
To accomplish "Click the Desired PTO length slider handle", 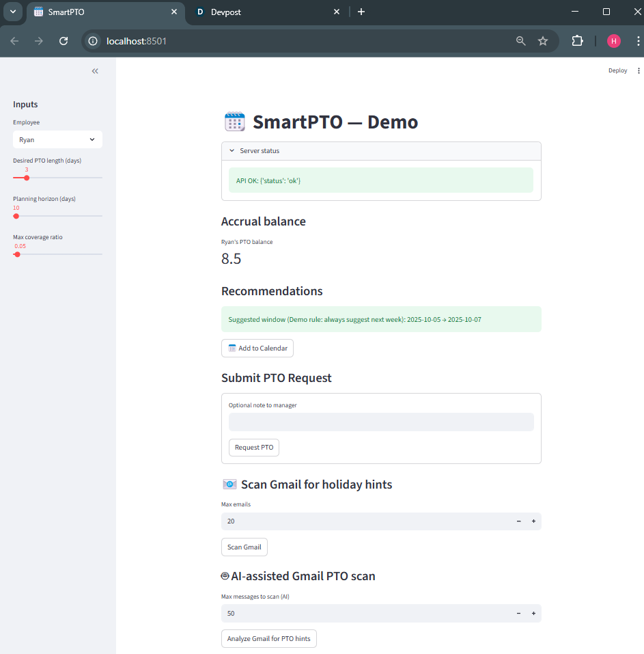I will tap(27, 178).
